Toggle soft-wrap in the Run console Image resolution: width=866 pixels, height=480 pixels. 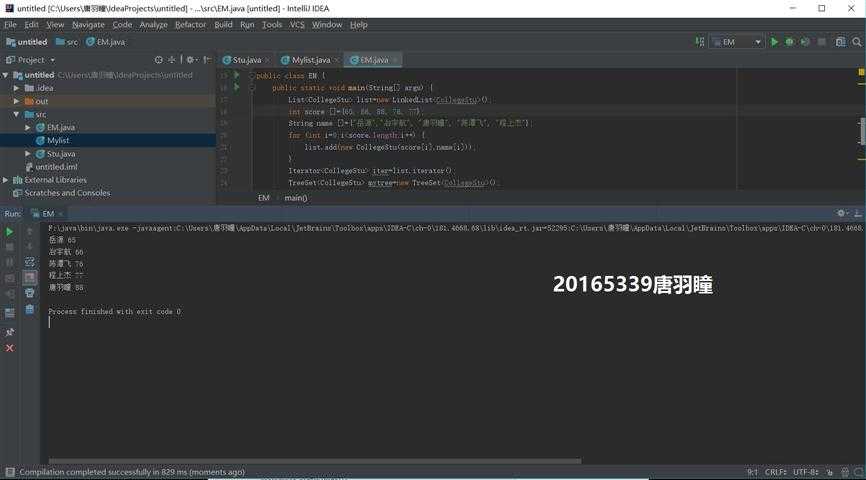(30, 262)
